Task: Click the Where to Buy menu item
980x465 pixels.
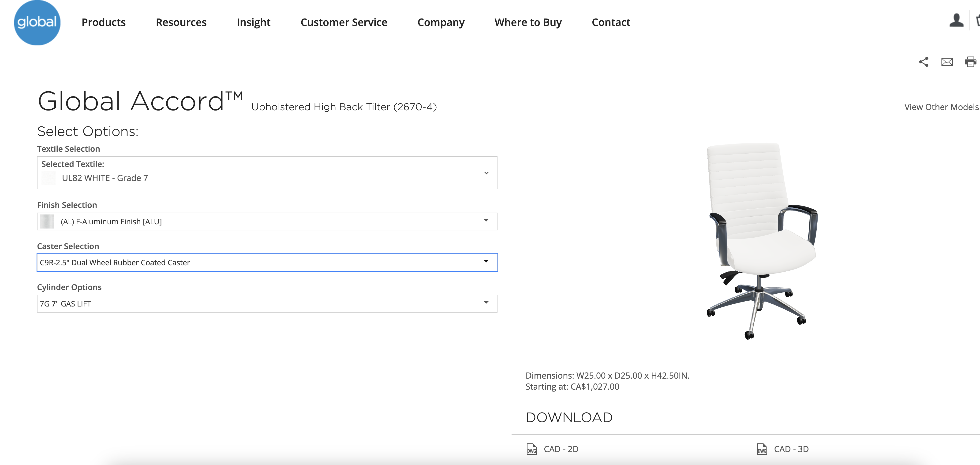Action: pos(528,22)
